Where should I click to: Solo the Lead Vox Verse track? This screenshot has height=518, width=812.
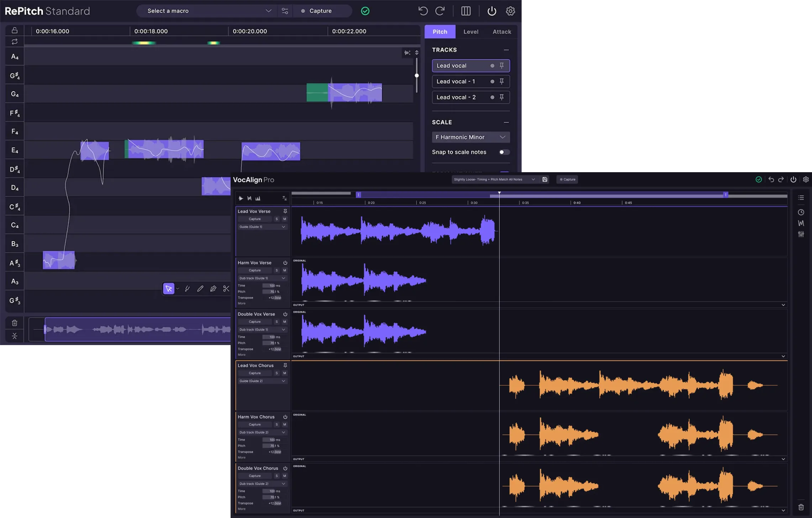click(276, 219)
